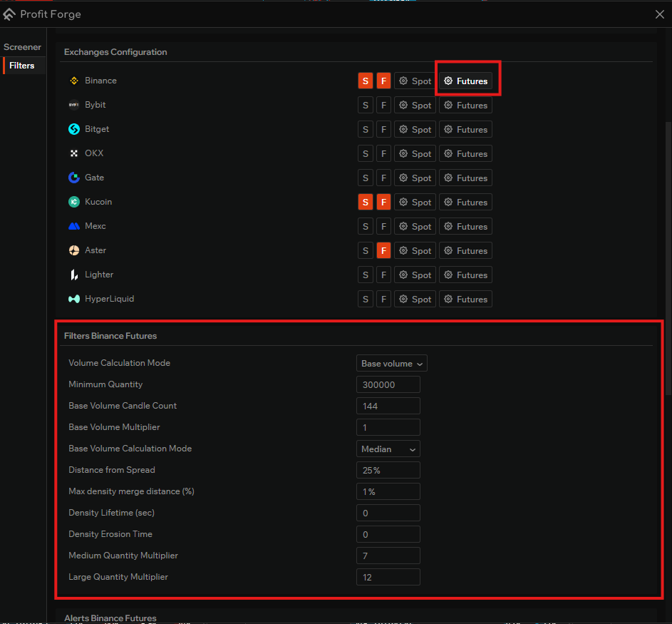Enable Mexc spot S toggle

click(366, 227)
